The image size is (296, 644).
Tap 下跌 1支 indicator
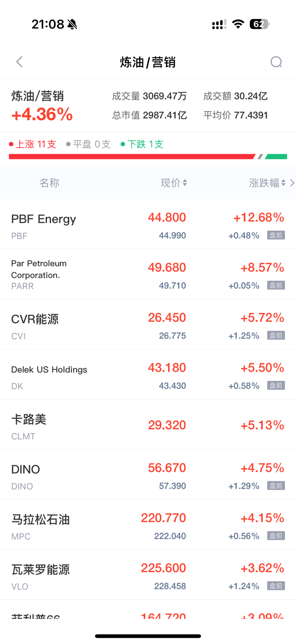pos(142,144)
